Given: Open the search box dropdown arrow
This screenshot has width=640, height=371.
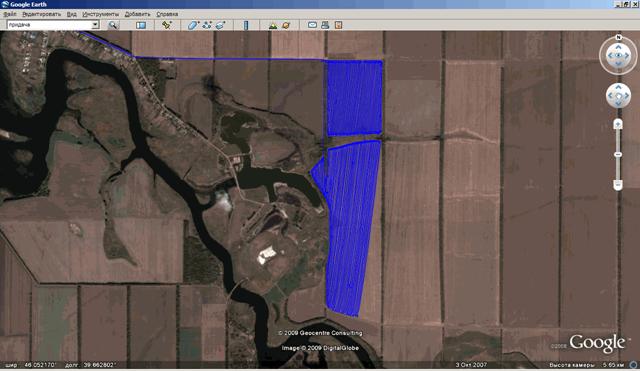Looking at the screenshot, I should 95,25.
